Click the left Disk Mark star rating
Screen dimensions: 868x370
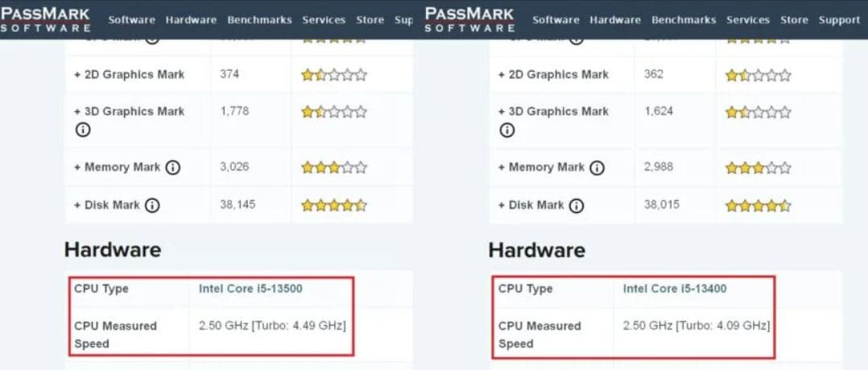click(333, 206)
